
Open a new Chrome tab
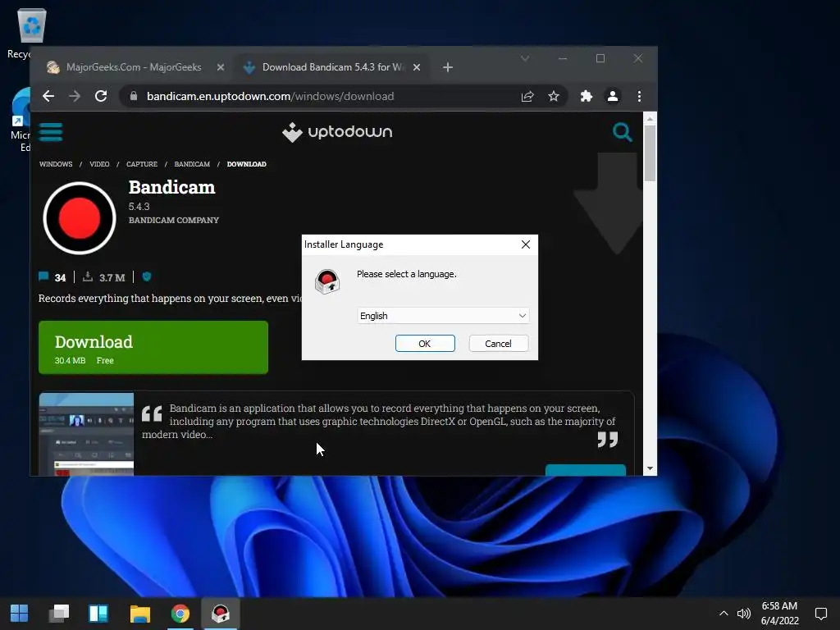(x=448, y=67)
